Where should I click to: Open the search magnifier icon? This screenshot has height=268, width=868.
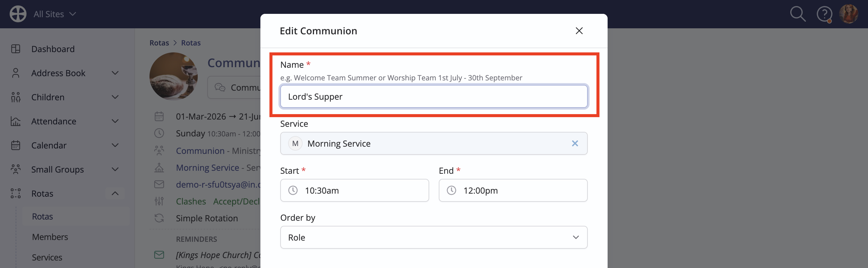(797, 14)
